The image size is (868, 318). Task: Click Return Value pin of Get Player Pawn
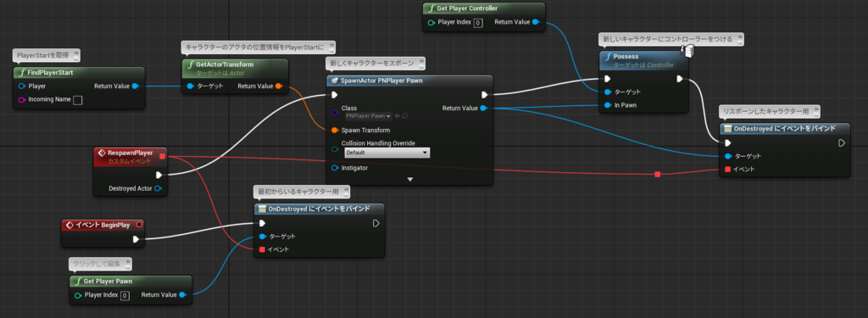click(182, 295)
